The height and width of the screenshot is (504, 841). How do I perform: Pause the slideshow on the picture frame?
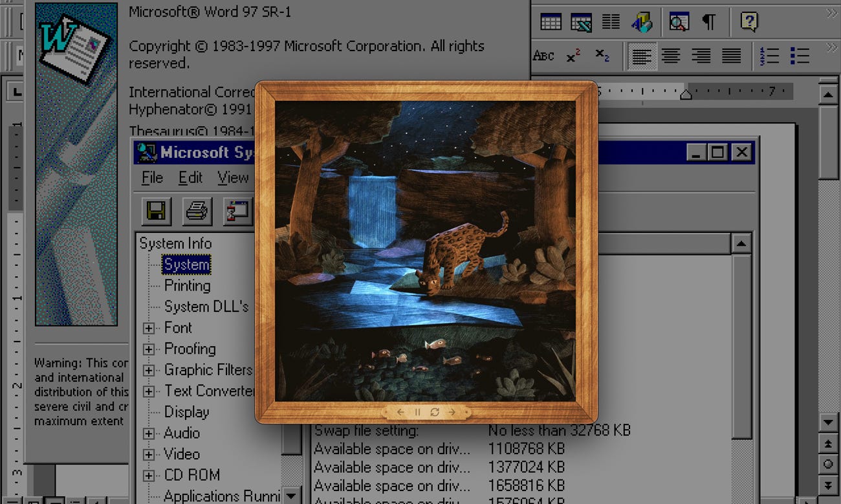(x=417, y=412)
